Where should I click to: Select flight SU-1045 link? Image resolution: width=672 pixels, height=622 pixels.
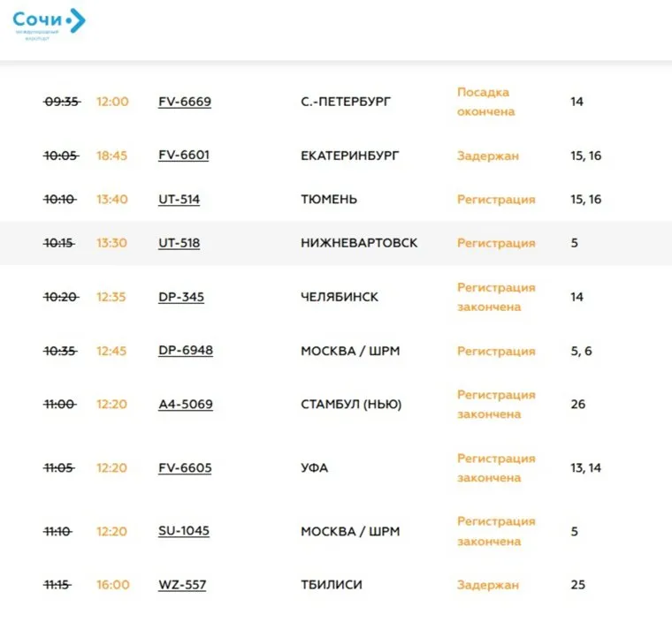(x=184, y=531)
